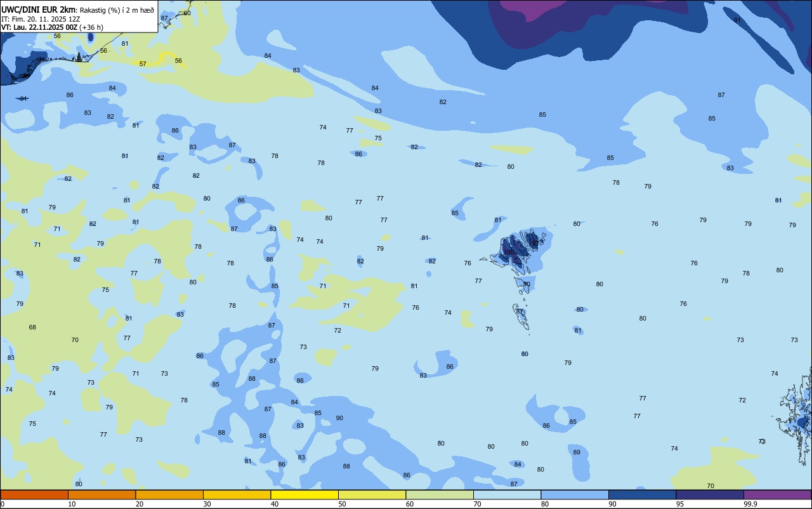
Task: Click the legend tick label 95
Action: click(x=680, y=504)
